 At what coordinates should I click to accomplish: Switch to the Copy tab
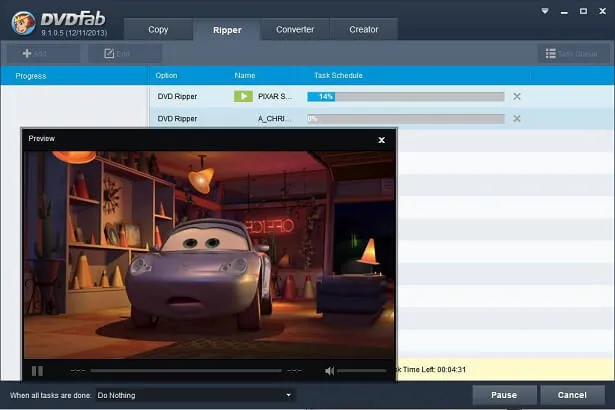click(x=158, y=29)
